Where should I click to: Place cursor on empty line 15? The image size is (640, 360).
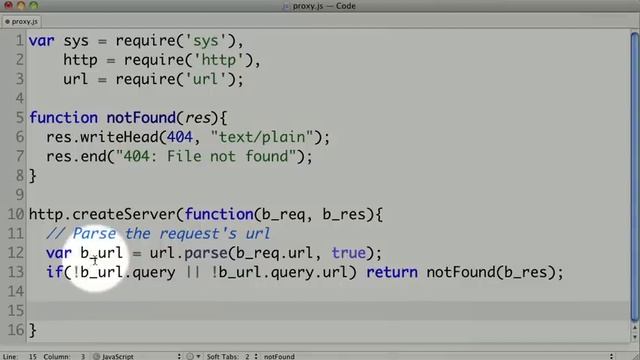click(x=329, y=311)
